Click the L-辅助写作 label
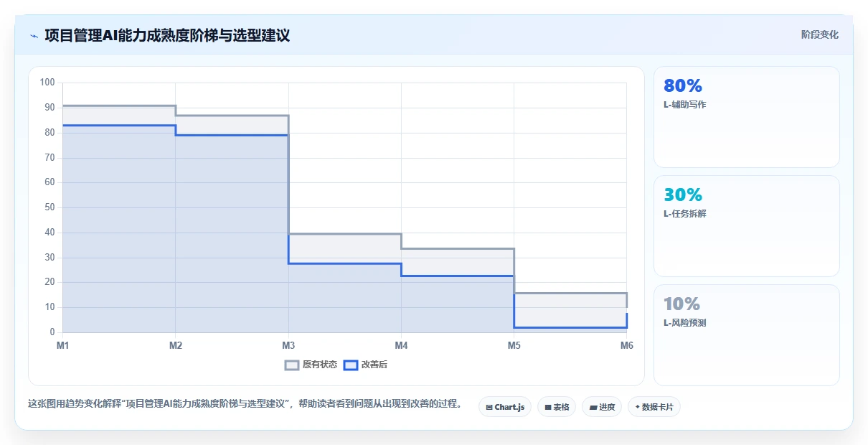Image resolution: width=868 pixels, height=445 pixels. click(x=685, y=105)
